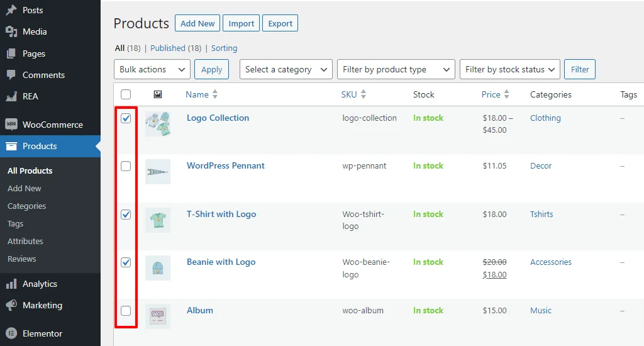
Task: Click the WooCommerce logo icon
Action: point(11,125)
